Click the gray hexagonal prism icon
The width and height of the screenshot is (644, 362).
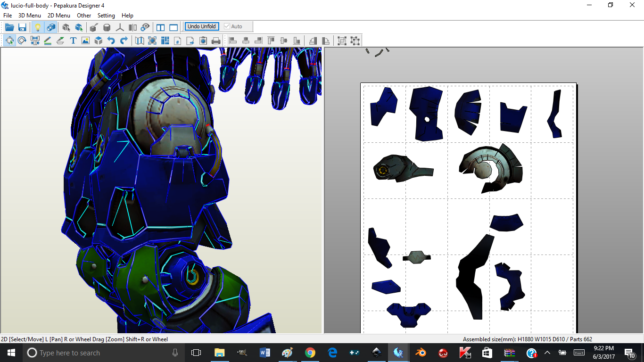pyautogui.click(x=107, y=27)
